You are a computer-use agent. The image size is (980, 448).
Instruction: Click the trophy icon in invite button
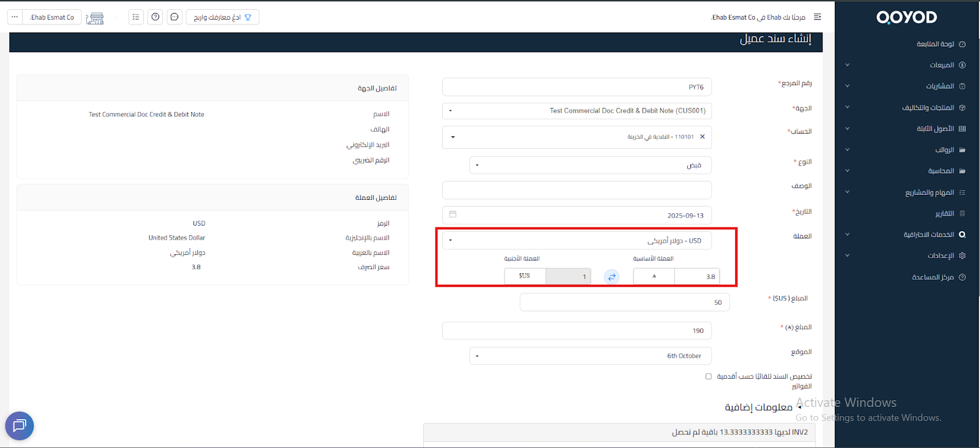coord(248,17)
